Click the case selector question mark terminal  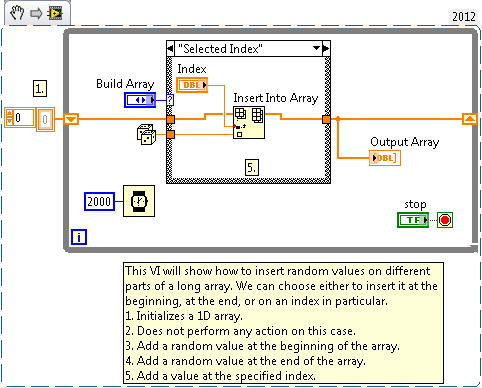(170, 100)
